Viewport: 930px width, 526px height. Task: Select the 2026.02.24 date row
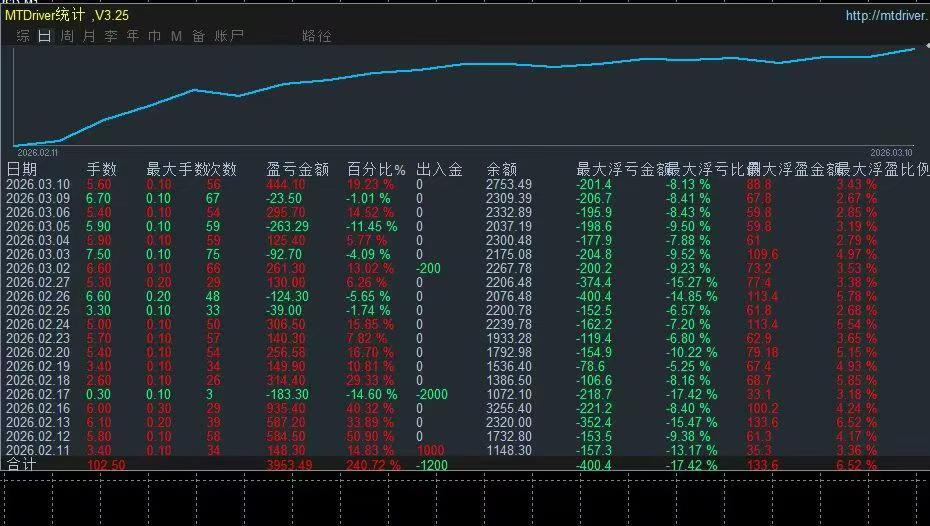(38, 324)
